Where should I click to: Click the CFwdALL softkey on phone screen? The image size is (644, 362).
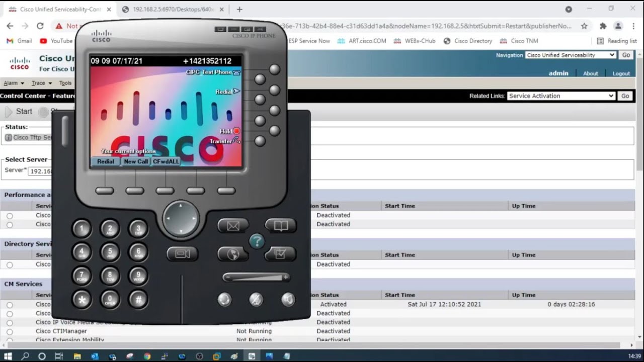pyautogui.click(x=166, y=161)
